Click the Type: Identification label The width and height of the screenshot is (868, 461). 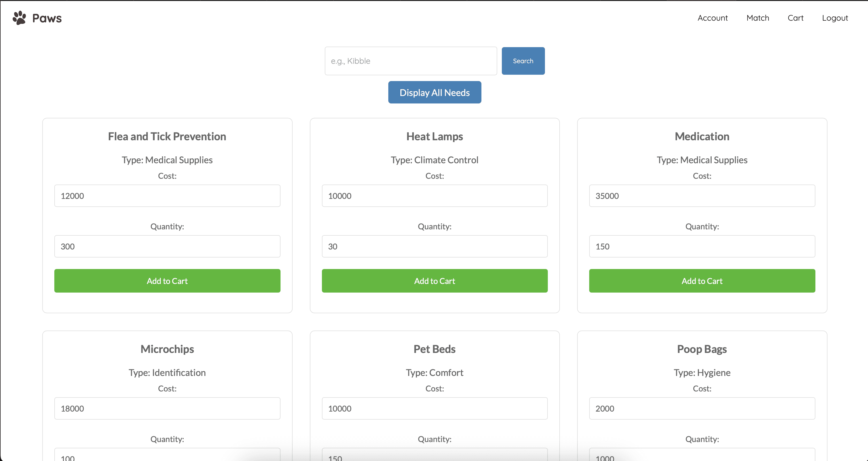[x=167, y=372]
